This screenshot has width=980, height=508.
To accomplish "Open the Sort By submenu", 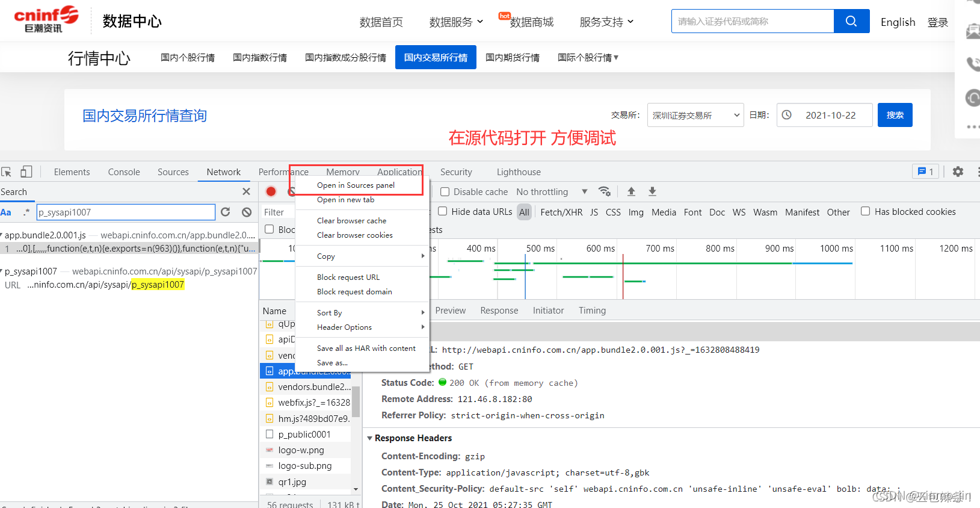I will (362, 312).
